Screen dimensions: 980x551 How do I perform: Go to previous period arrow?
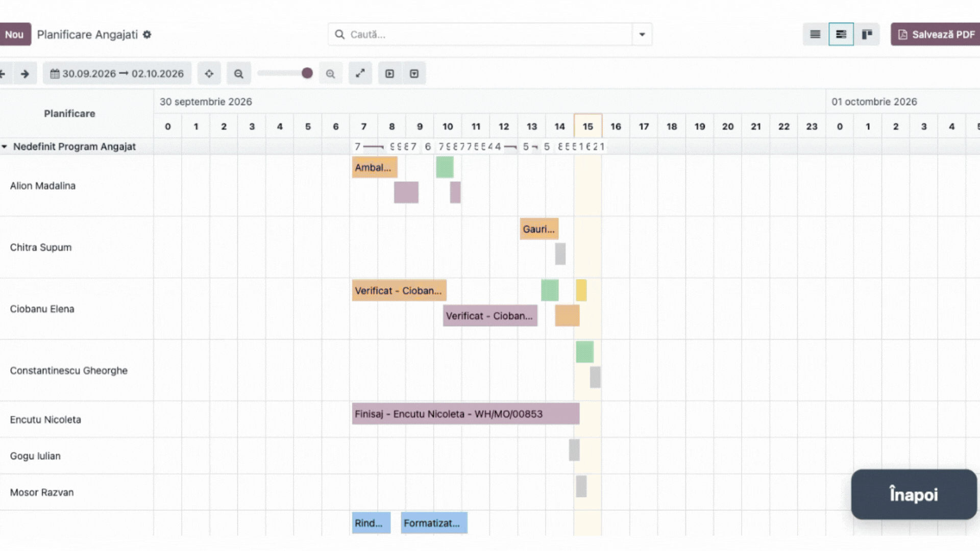tap(4, 73)
